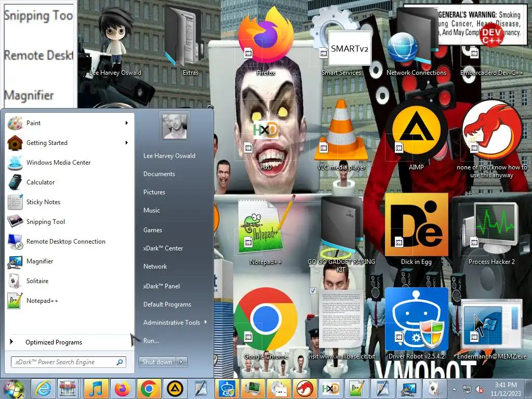Click the user account picture in Start menu
532x399 pixels.
[175, 127]
